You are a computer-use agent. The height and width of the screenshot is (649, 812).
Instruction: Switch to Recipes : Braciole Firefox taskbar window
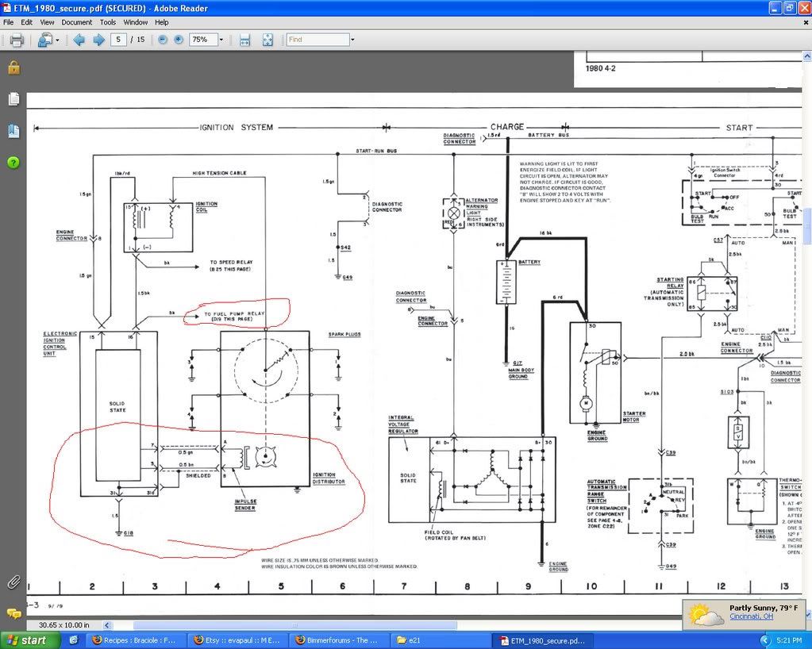pyautogui.click(x=135, y=640)
